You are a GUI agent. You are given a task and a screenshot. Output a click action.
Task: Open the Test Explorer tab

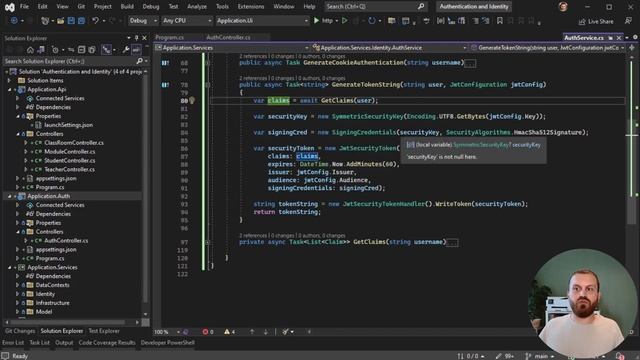104,331
